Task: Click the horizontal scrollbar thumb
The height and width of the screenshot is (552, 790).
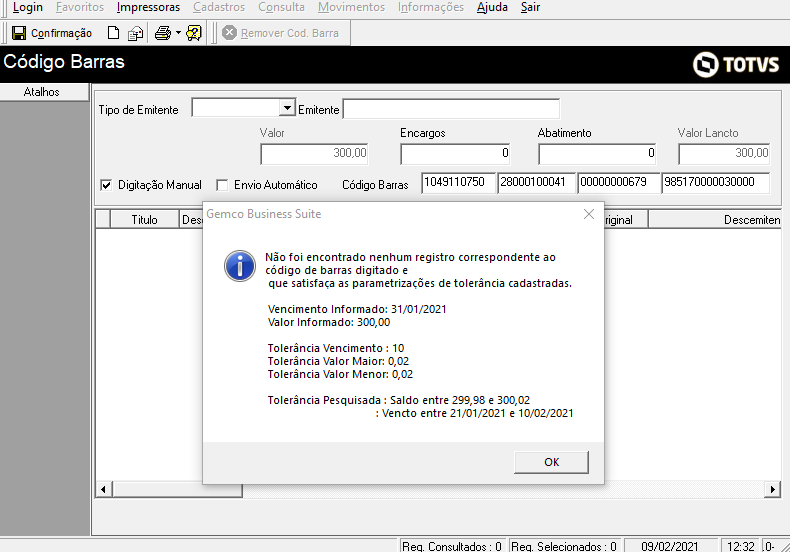Action: tap(177, 489)
